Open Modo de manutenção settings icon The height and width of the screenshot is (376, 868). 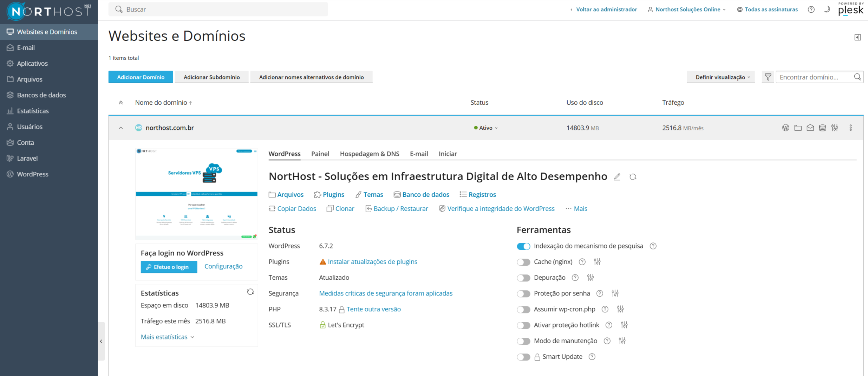click(622, 341)
